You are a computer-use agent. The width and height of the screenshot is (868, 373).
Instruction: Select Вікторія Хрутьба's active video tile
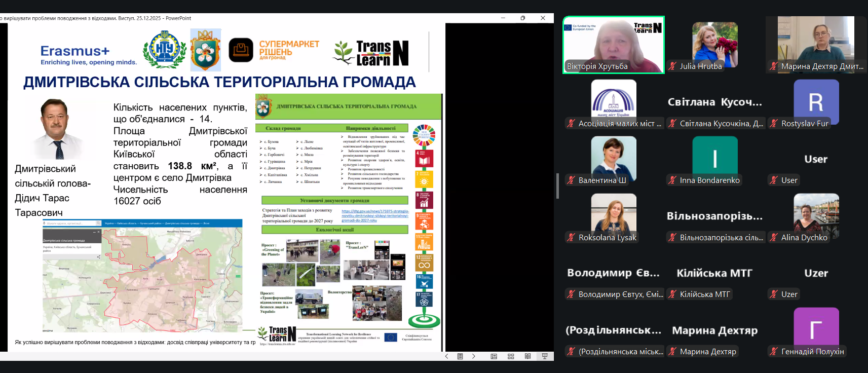pos(613,45)
